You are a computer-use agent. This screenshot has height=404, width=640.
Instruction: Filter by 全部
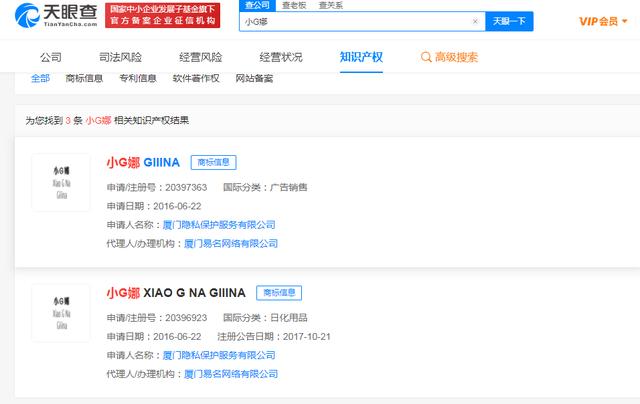40,78
